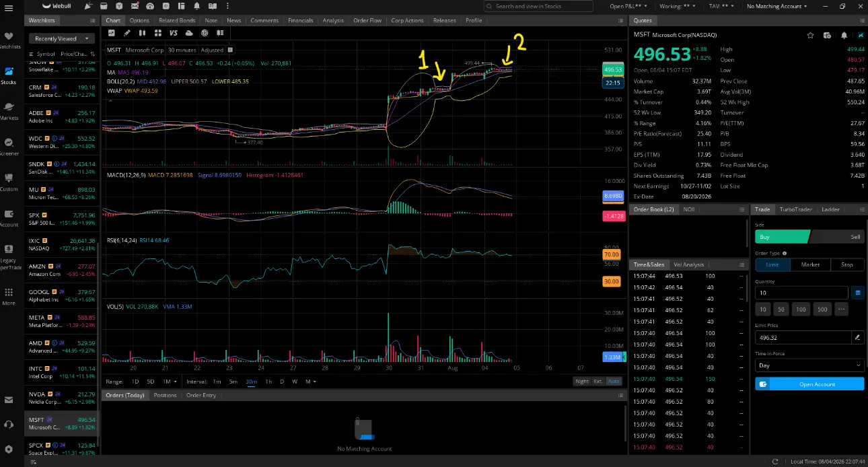Open the Screener sidebar section

tap(9, 146)
